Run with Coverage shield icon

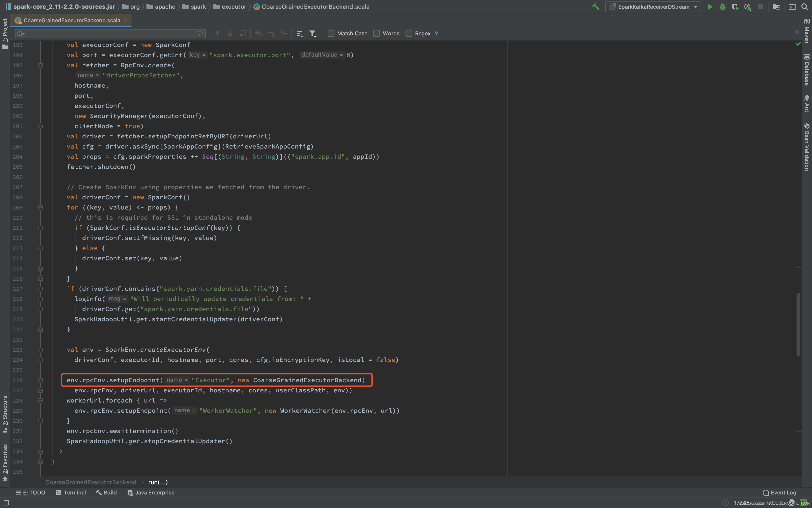[735, 7]
